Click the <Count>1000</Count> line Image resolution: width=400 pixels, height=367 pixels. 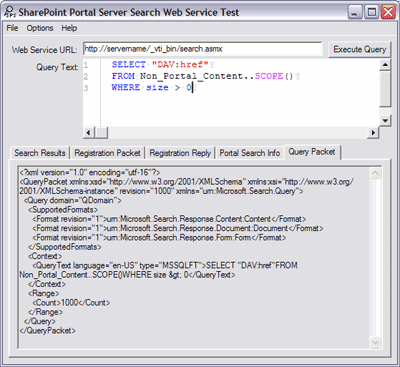[x=71, y=303]
